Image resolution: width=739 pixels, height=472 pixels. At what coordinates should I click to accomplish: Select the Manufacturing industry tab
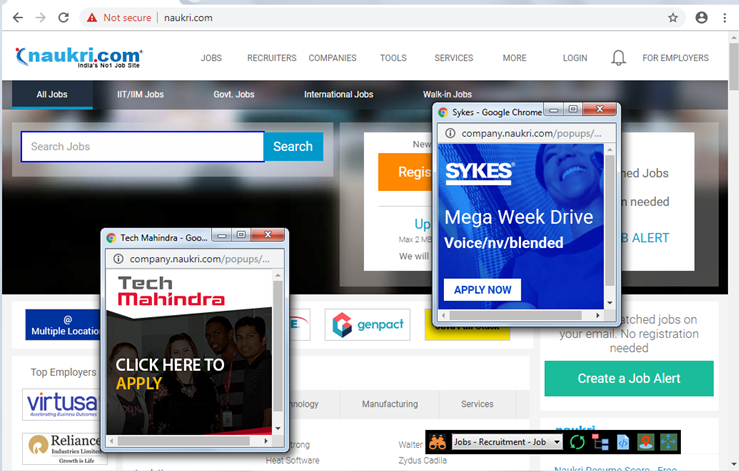pyautogui.click(x=390, y=404)
